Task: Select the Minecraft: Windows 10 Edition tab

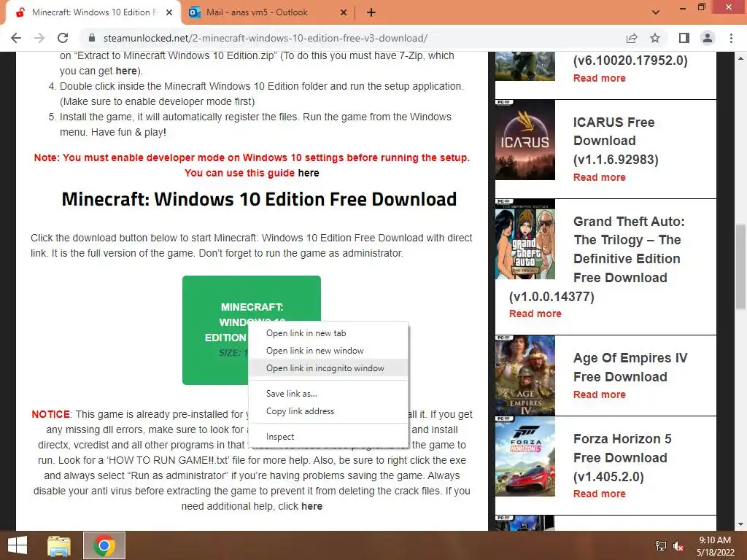Action: [x=94, y=12]
